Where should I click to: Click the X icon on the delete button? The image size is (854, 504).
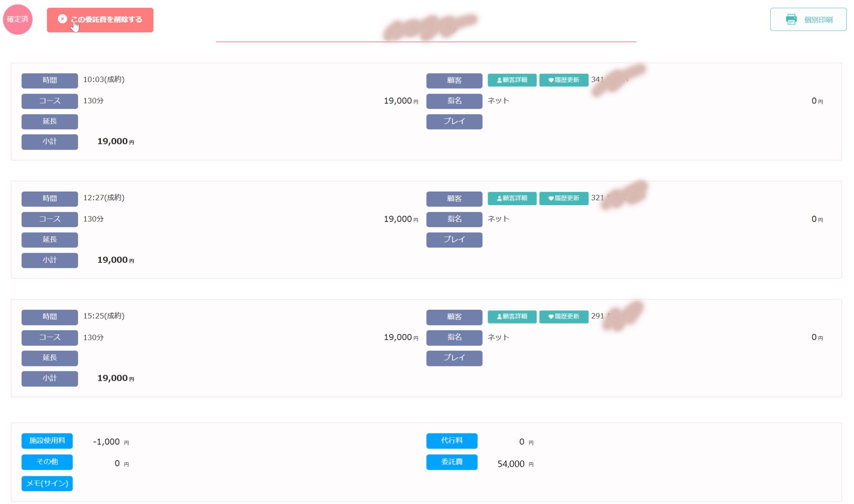point(63,19)
